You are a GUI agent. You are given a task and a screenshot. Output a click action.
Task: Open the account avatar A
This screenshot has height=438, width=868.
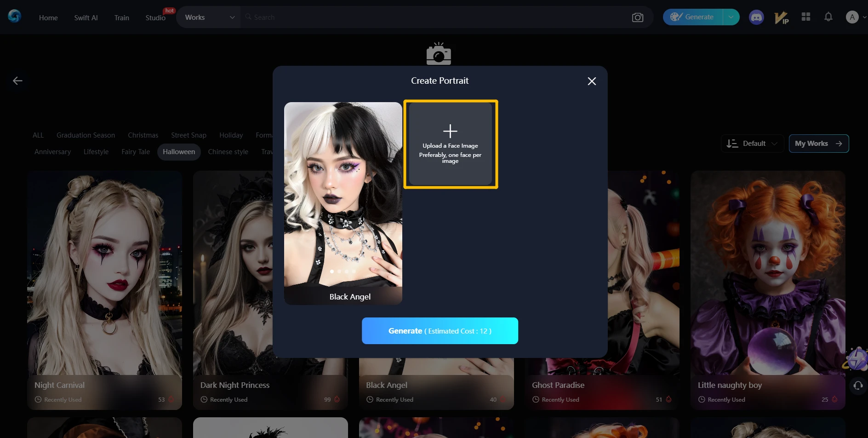pos(852,17)
